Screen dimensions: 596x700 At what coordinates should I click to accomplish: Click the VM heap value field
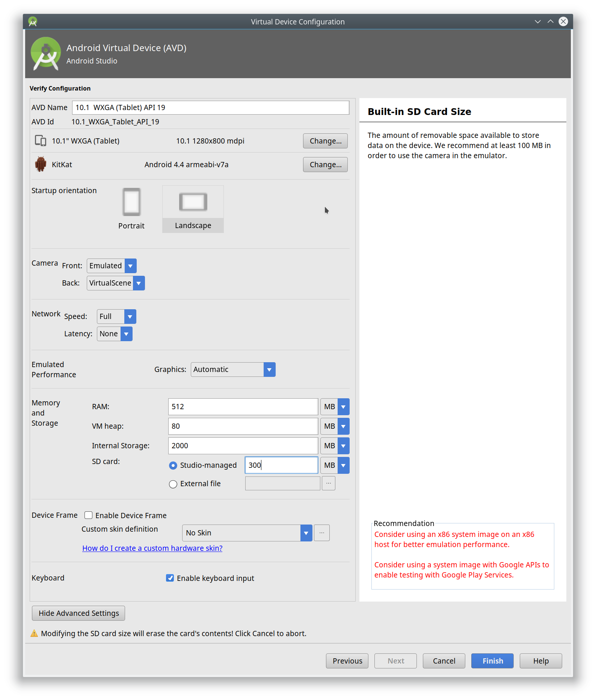coord(243,426)
